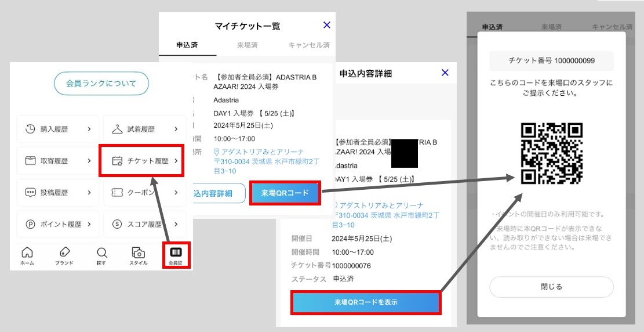Close the マイチケット一覧 panel
The width and height of the screenshot is (644, 332).
pos(327,25)
